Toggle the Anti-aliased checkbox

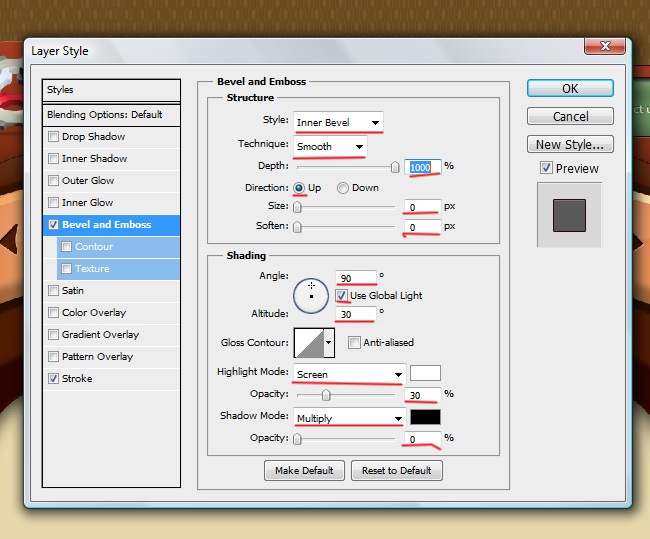pyautogui.click(x=354, y=343)
